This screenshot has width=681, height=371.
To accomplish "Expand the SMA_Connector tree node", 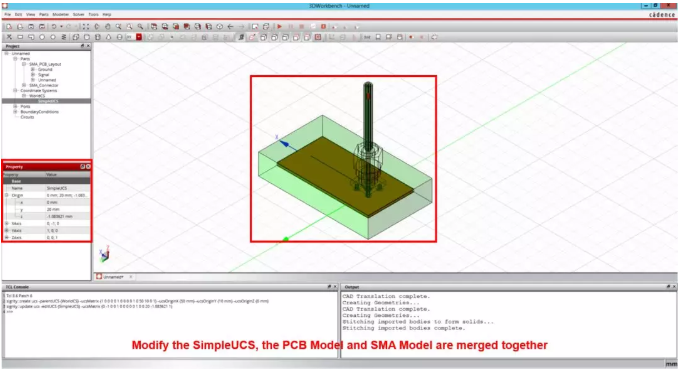I will pyautogui.click(x=24, y=86).
